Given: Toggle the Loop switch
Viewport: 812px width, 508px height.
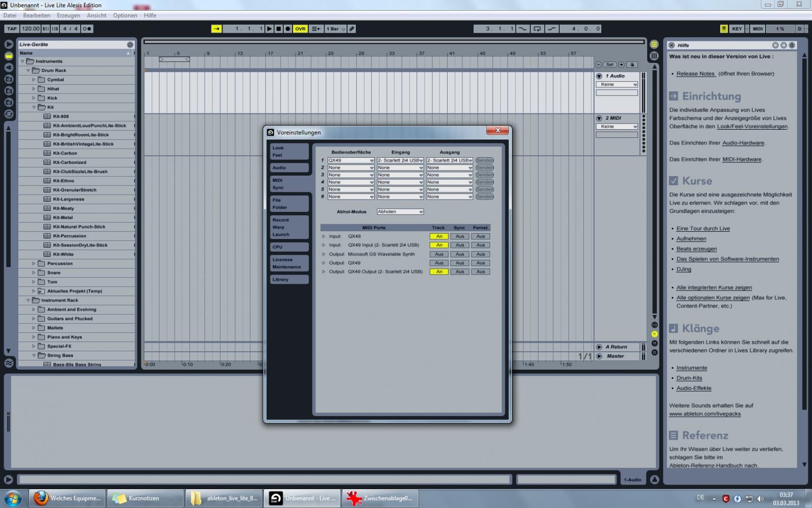Looking at the screenshot, I should (537, 29).
